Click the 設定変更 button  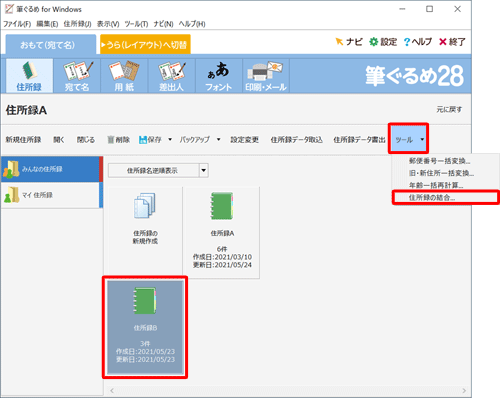(244, 140)
